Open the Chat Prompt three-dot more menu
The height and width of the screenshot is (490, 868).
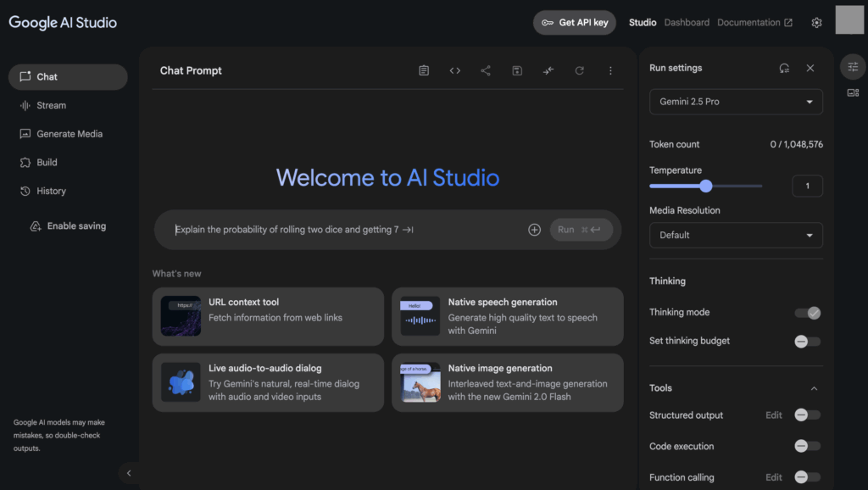coord(610,70)
